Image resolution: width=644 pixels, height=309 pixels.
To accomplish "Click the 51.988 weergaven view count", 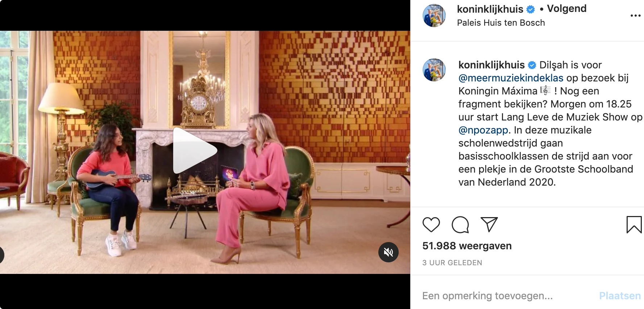I will (467, 246).
